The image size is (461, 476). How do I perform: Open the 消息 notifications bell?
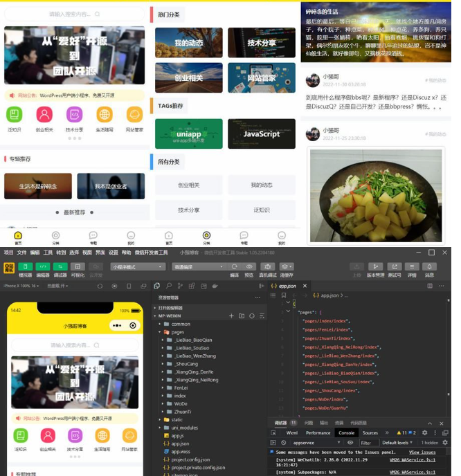click(429, 267)
